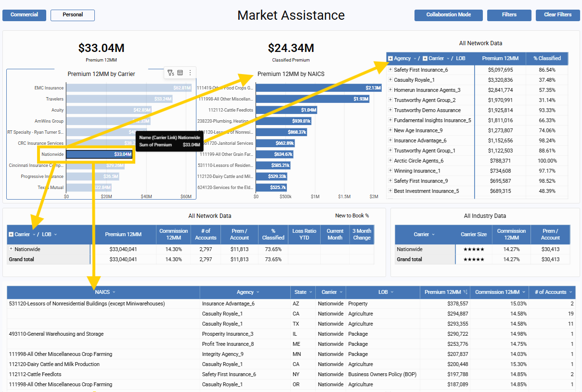Open the NAICS column header dropdown
Screen dimensions: 582x392
114,292
